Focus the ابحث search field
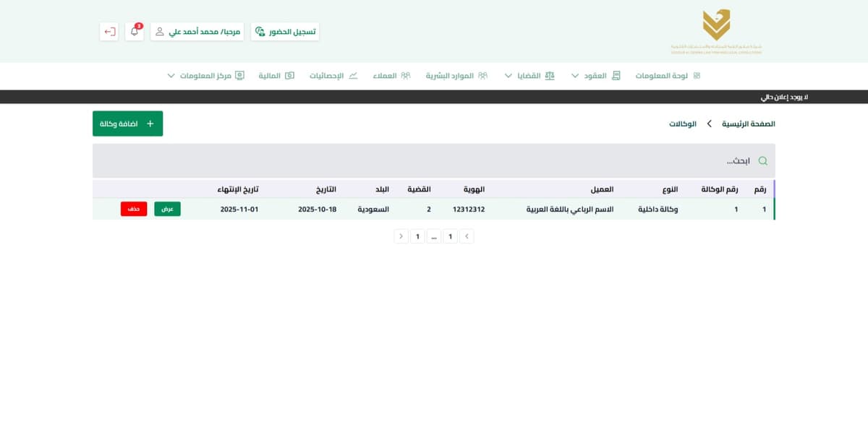This screenshot has width=868, height=427. 434,160
